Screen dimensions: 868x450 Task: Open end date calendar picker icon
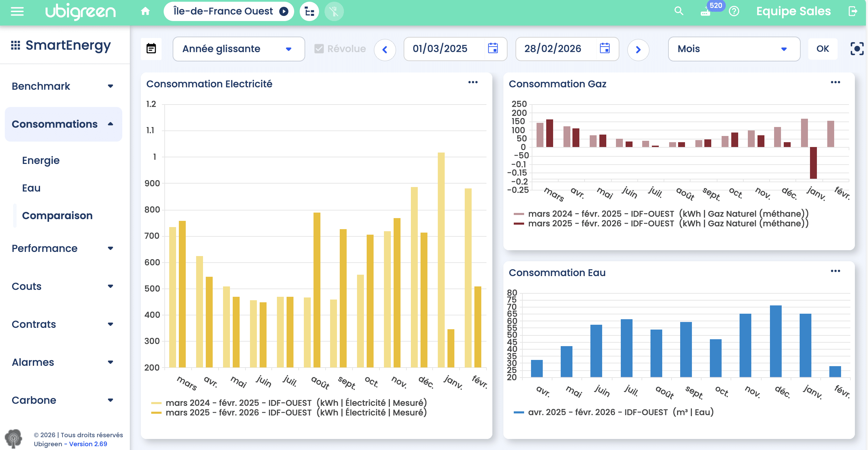(x=605, y=48)
